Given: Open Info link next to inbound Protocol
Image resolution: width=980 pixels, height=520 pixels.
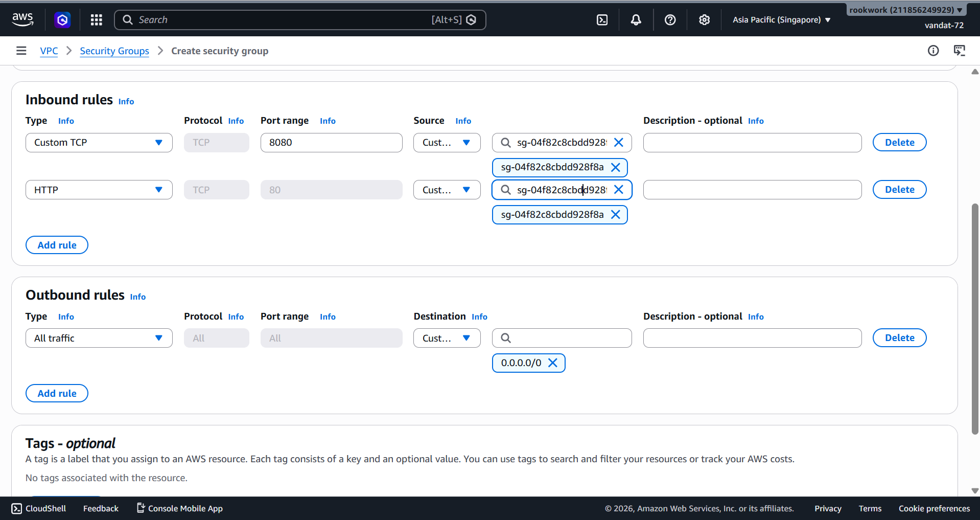Looking at the screenshot, I should [236, 121].
